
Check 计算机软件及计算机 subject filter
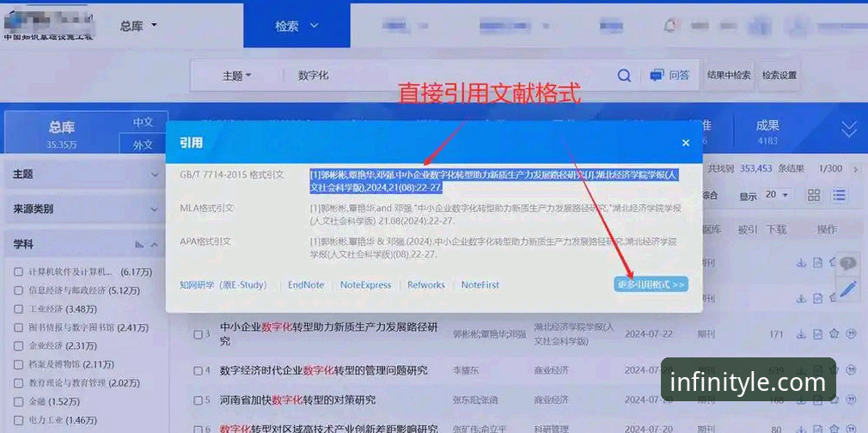pyautogui.click(x=19, y=271)
